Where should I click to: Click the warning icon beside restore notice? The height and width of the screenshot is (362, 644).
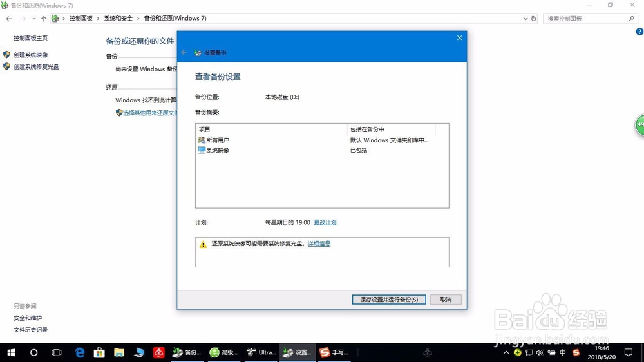click(203, 245)
